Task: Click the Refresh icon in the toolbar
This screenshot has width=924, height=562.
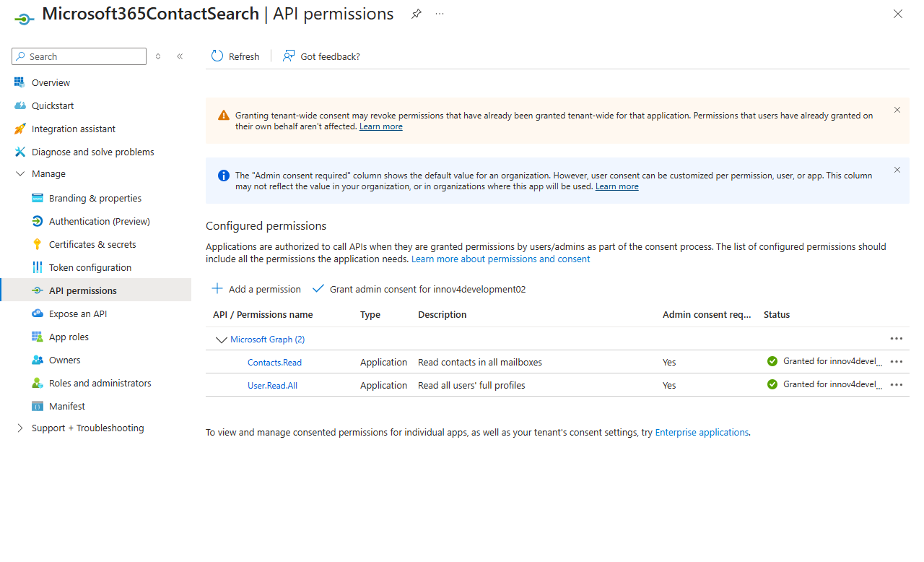Action: point(217,56)
